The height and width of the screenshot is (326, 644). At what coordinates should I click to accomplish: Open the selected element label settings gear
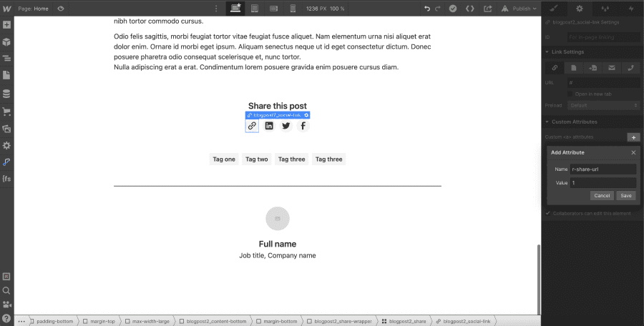tap(306, 115)
